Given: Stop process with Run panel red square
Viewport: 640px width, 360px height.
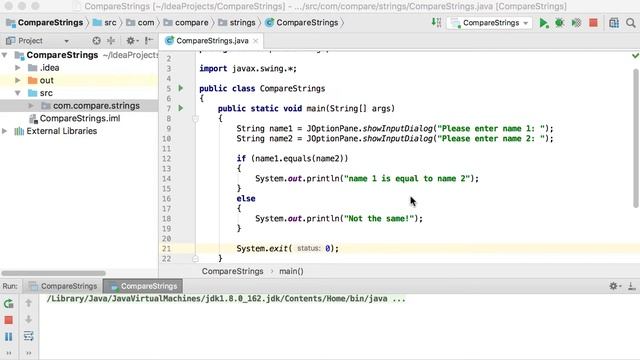Looking at the screenshot, I should [x=9, y=320].
